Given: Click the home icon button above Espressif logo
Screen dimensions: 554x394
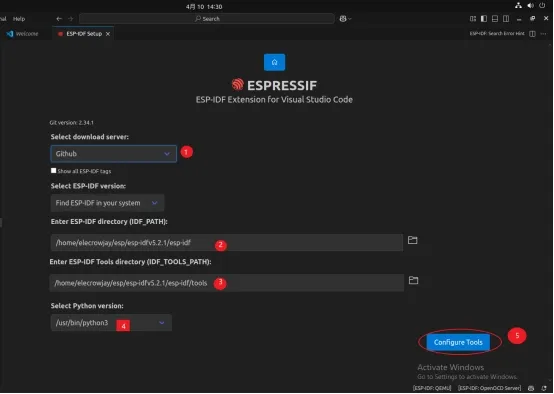Looking at the screenshot, I should tap(274, 62).
